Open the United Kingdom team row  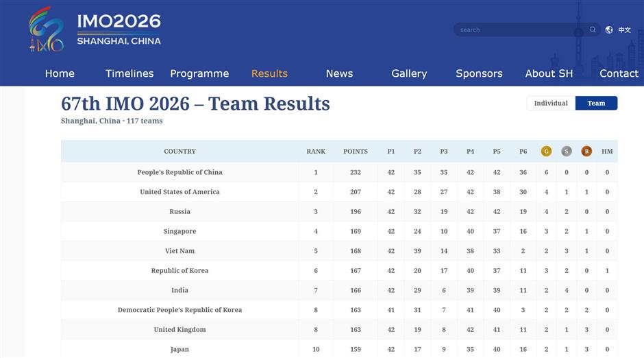click(x=339, y=330)
